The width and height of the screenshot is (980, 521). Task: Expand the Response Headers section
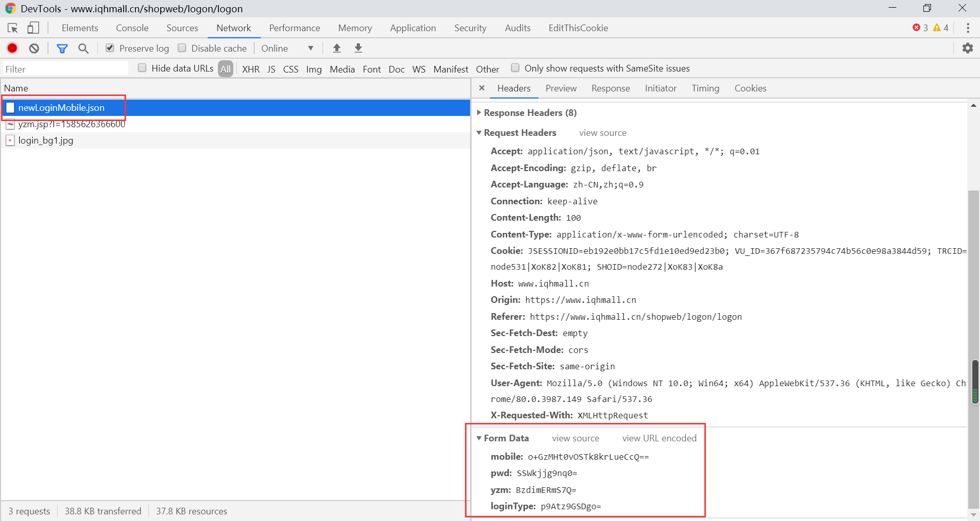[x=479, y=112]
